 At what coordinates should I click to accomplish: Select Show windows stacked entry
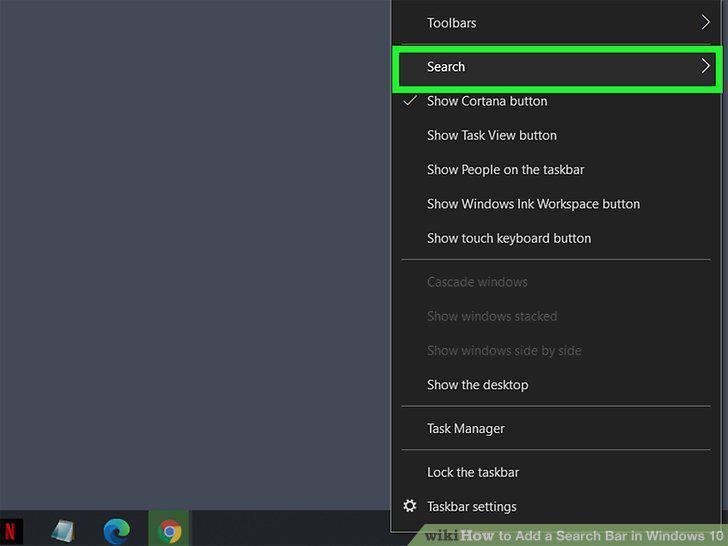[x=556, y=316]
